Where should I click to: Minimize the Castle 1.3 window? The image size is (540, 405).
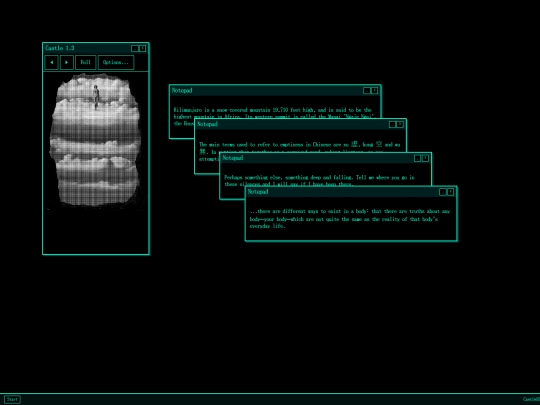135,48
